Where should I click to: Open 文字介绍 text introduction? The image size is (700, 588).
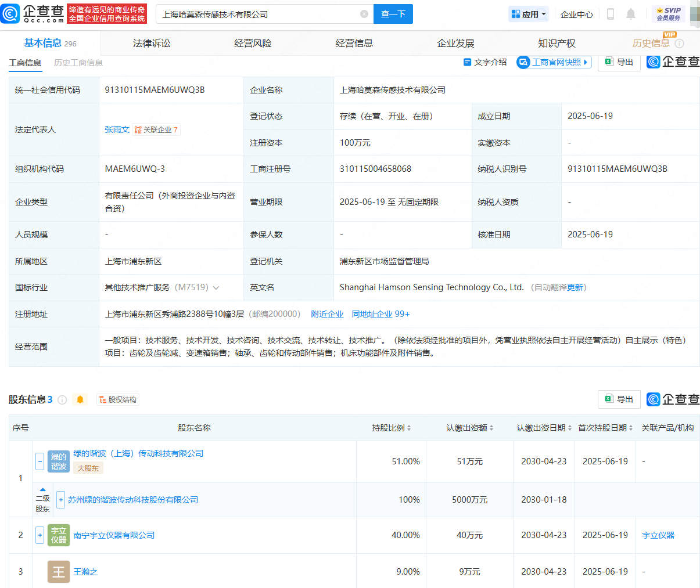[x=485, y=62]
